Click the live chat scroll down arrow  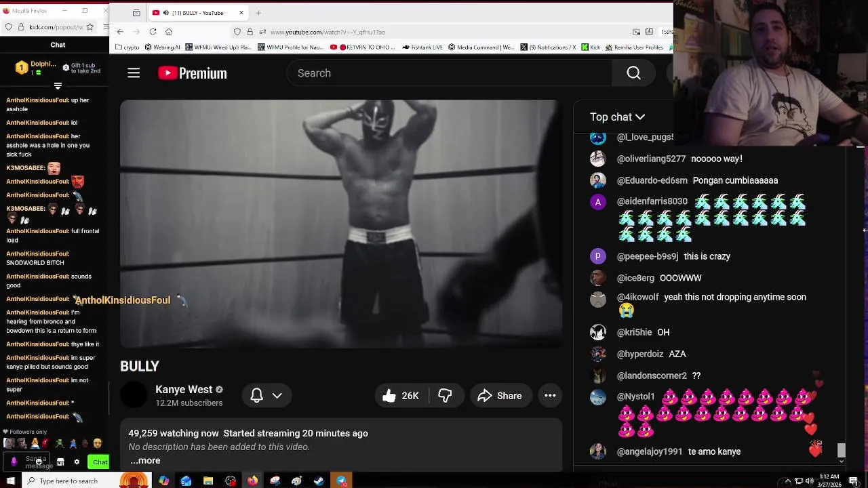tap(842, 462)
